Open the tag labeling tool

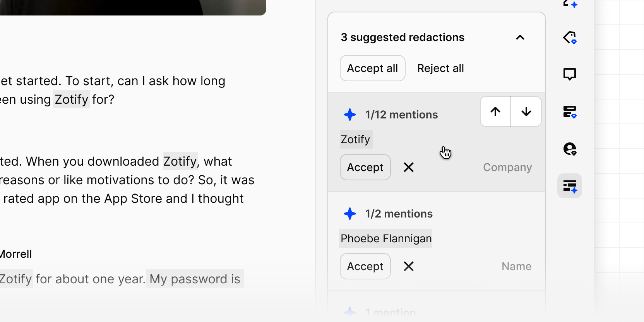click(569, 38)
